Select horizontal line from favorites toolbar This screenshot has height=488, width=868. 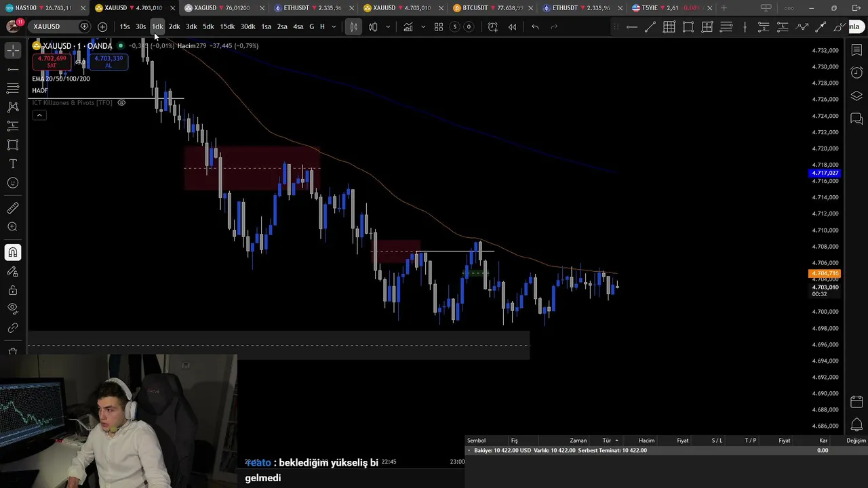631,26
